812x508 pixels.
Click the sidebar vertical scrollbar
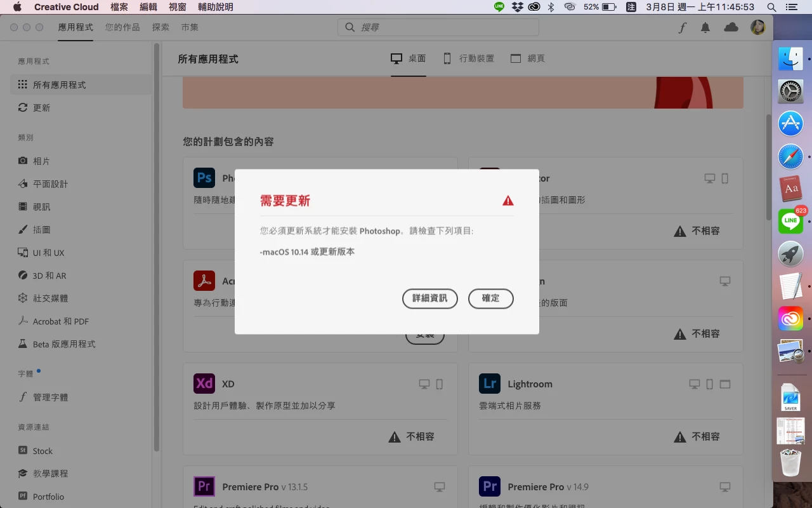tap(157, 248)
